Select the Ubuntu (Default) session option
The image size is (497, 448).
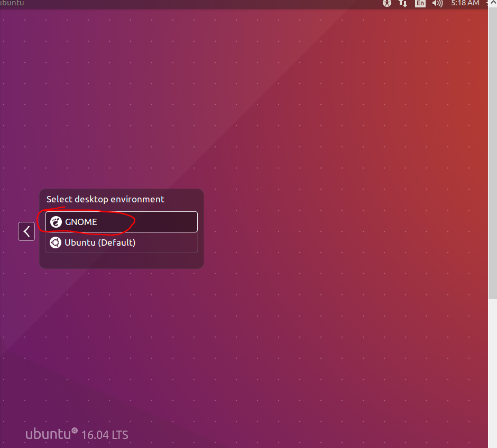122,242
